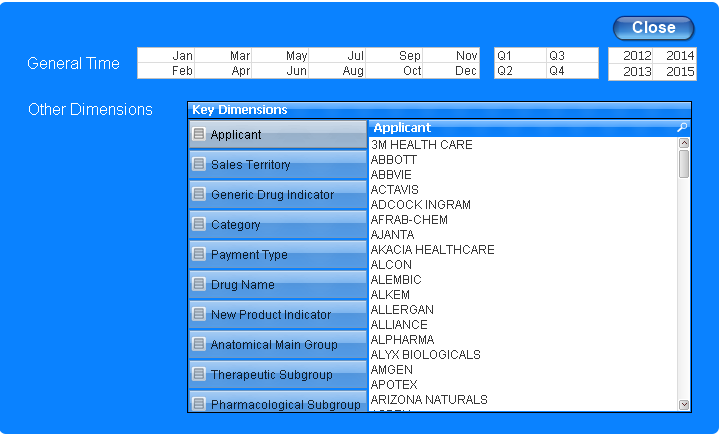The width and height of the screenshot is (720, 435).
Task: Select the Sales Territory dimension
Action: pyautogui.click(x=278, y=164)
